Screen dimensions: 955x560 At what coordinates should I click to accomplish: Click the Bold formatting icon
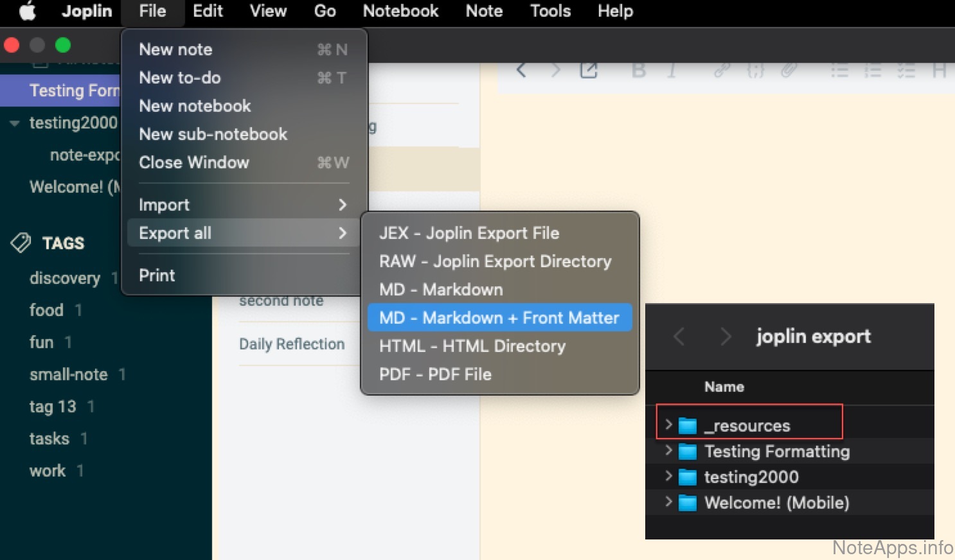638,70
